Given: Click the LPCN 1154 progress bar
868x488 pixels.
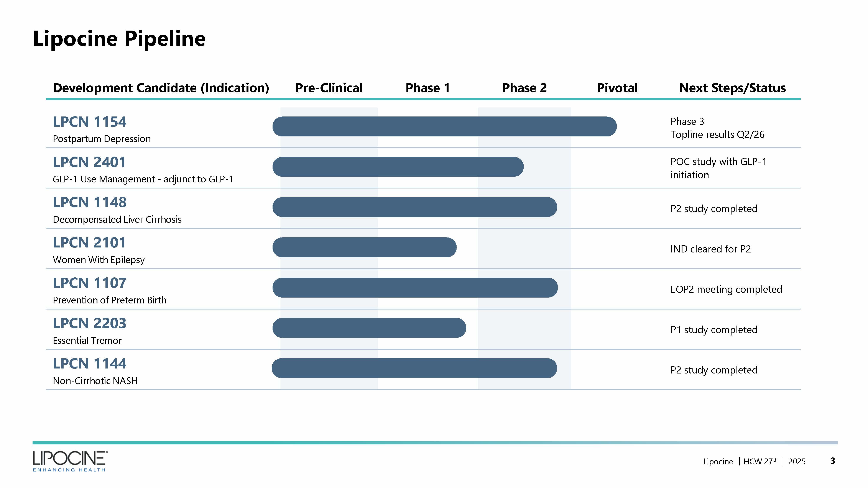Looking at the screenshot, I should (x=444, y=127).
